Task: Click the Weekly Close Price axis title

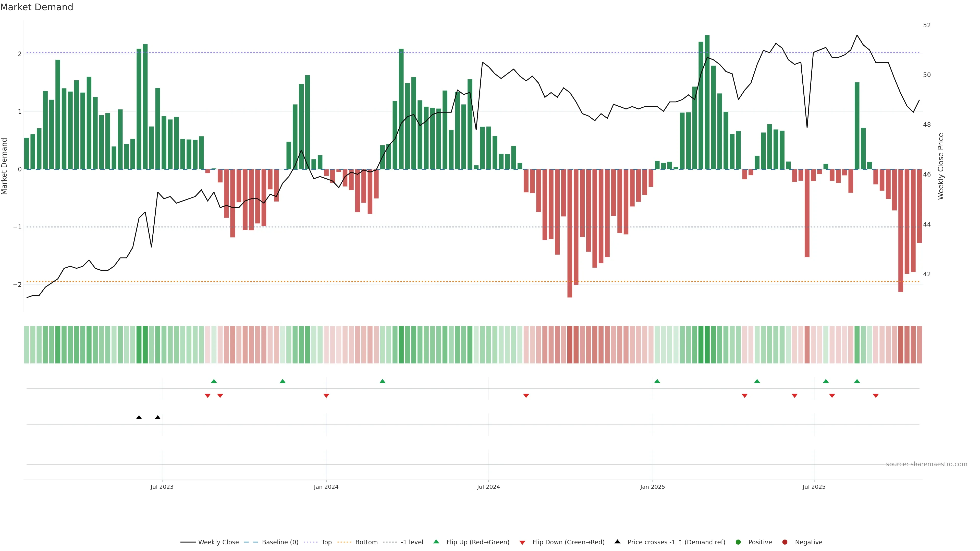Action: pos(941,166)
